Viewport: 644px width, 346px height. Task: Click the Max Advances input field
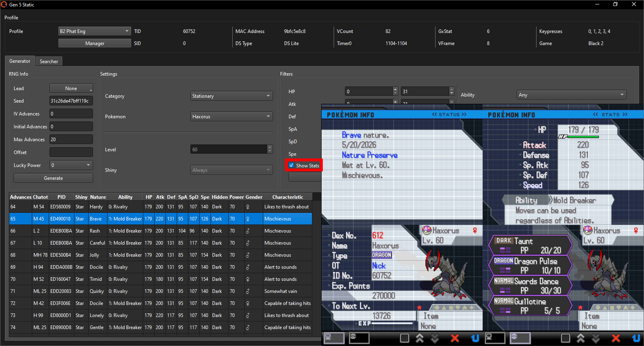tap(71, 139)
